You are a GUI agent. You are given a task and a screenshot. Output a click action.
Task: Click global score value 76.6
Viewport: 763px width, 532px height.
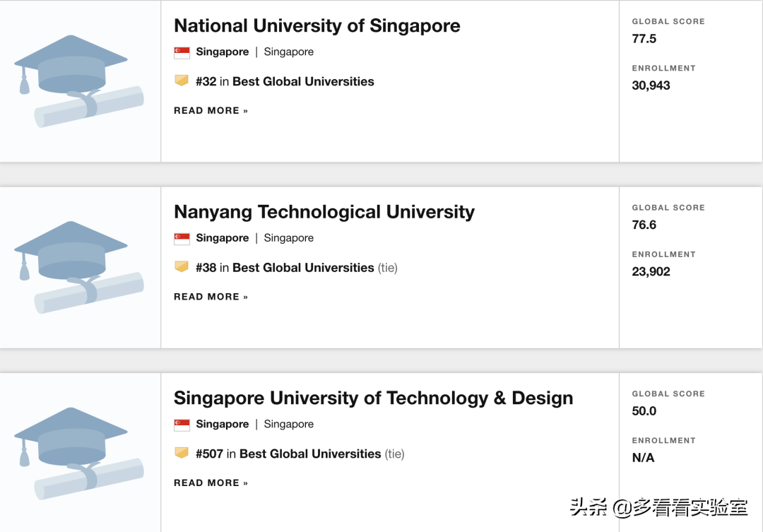pos(644,225)
